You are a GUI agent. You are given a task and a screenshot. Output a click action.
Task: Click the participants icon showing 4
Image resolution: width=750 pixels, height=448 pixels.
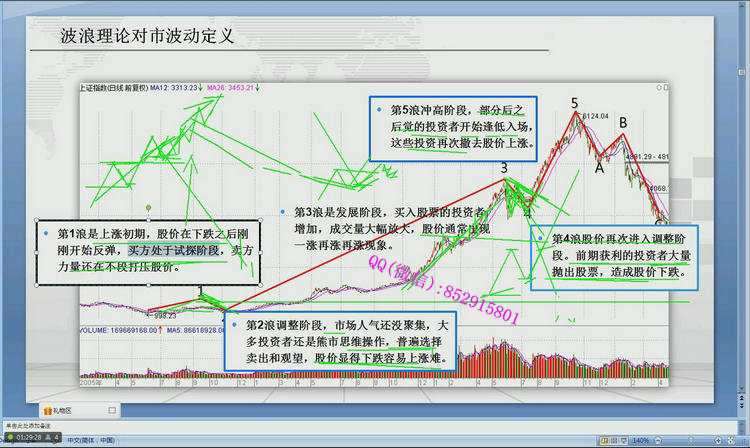click(x=54, y=437)
